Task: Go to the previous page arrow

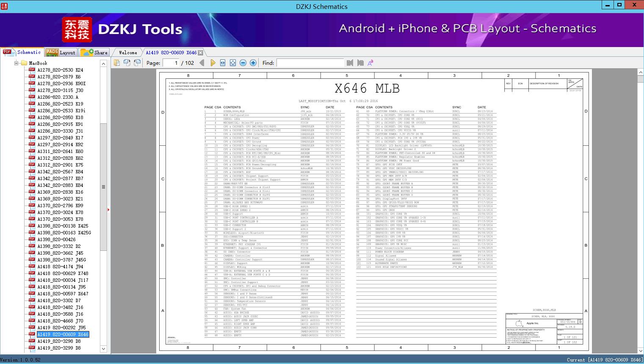Action: point(202,63)
